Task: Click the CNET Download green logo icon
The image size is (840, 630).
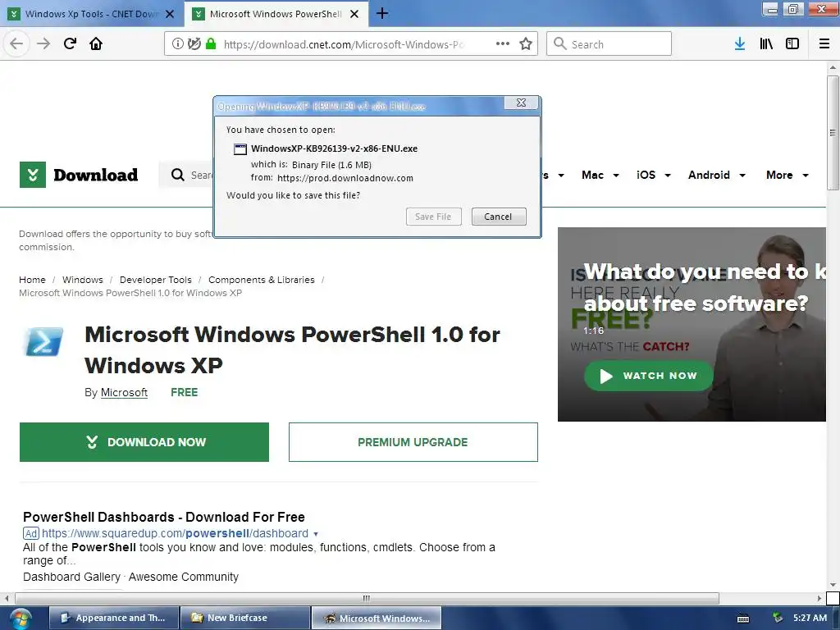Action: (33, 175)
